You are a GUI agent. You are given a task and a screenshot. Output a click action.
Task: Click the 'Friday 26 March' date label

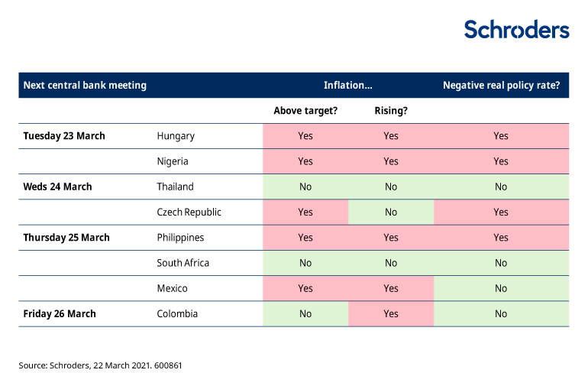coord(60,313)
